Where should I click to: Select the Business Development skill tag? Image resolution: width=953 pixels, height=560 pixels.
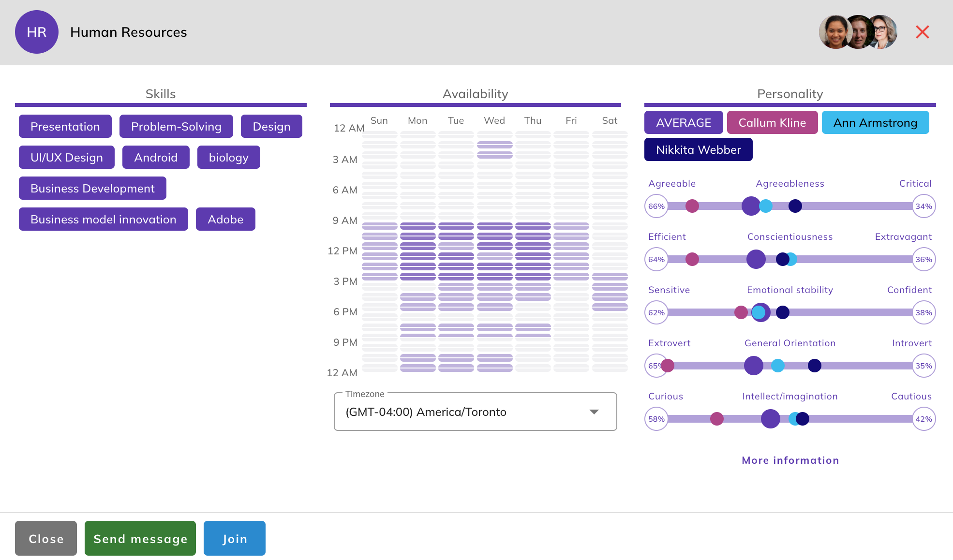[92, 189]
